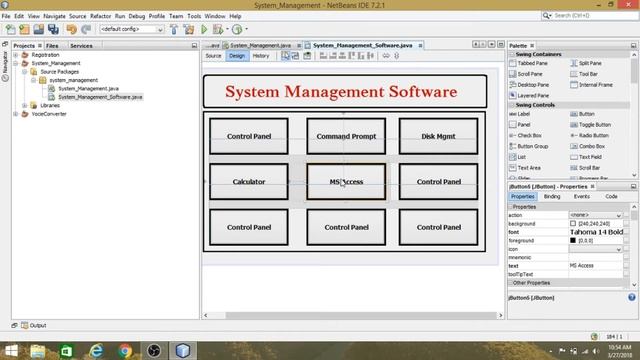Image resolution: width=640 pixels, height=360 pixels.
Task: Click the Clean and Build icon
Action: click(189, 29)
